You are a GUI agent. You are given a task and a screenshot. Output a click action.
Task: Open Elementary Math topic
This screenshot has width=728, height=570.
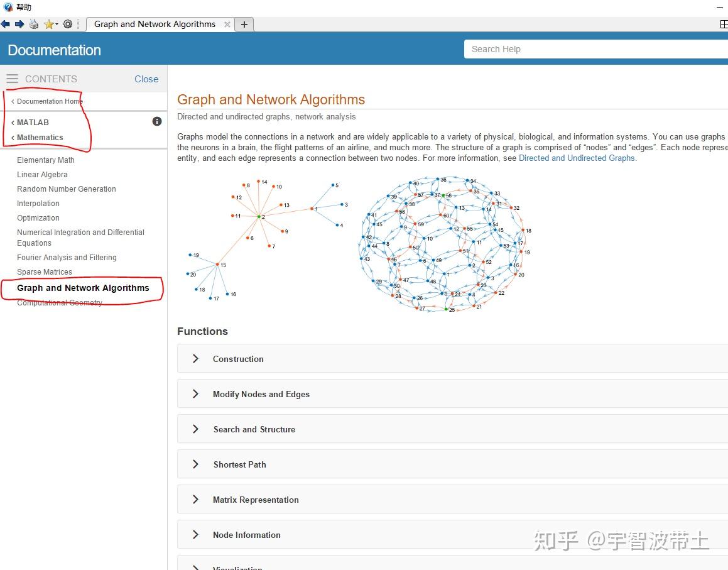[x=45, y=160]
